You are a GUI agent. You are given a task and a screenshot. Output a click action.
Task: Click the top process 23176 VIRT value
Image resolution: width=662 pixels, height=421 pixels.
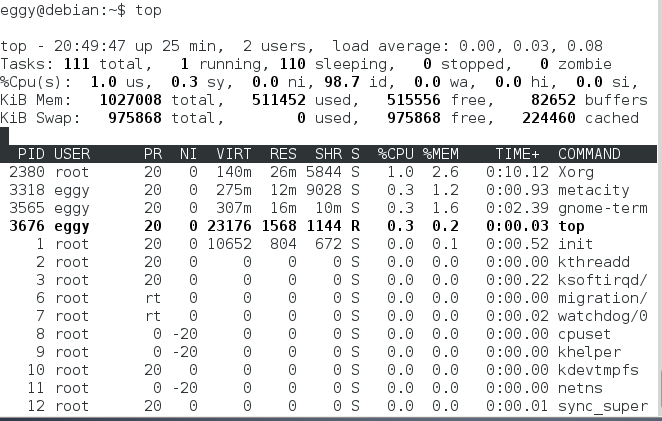229,226
